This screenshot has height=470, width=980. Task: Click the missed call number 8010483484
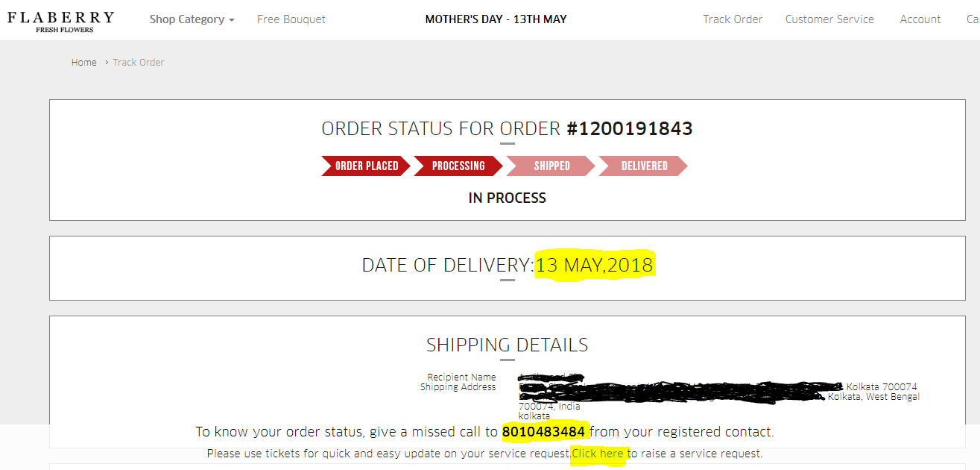pos(543,432)
